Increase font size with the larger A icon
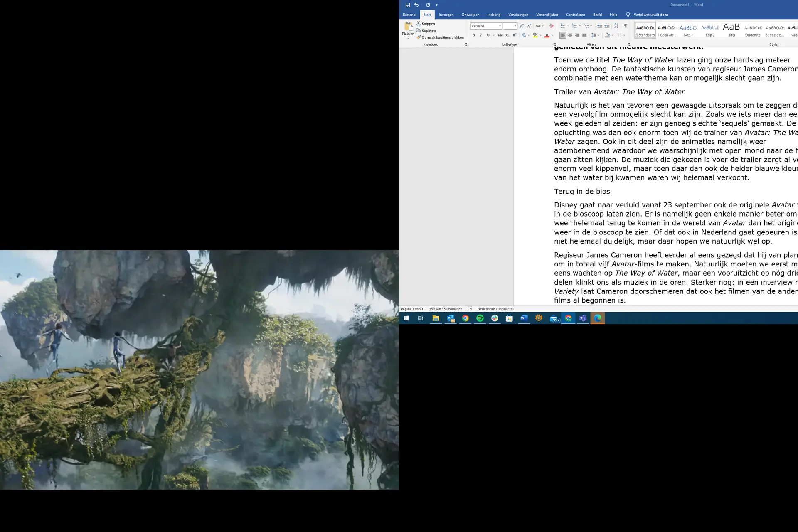798x532 pixels. [x=522, y=26]
